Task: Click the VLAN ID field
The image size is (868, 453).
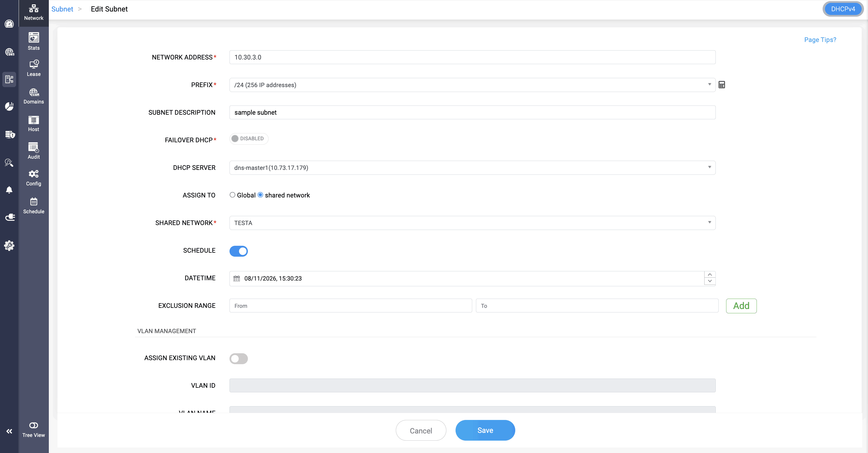Action: point(472,385)
